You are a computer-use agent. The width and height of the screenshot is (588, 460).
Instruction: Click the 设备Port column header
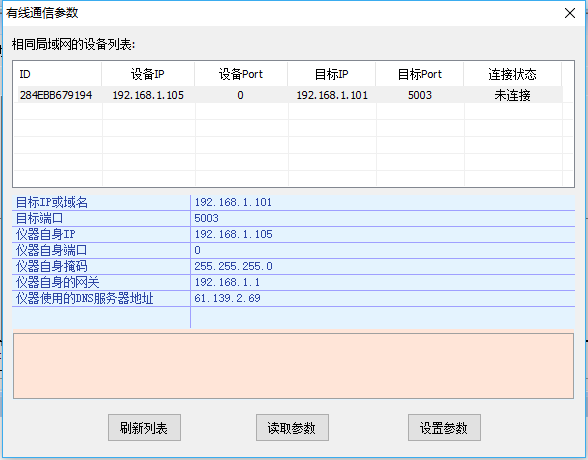click(x=241, y=74)
